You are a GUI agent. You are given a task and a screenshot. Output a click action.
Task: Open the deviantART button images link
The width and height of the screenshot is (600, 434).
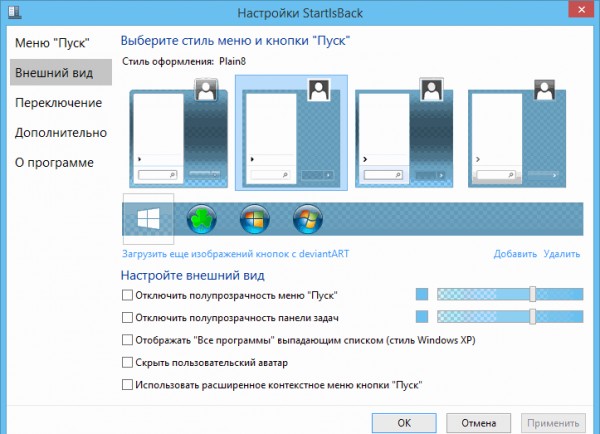pyautogui.click(x=235, y=254)
